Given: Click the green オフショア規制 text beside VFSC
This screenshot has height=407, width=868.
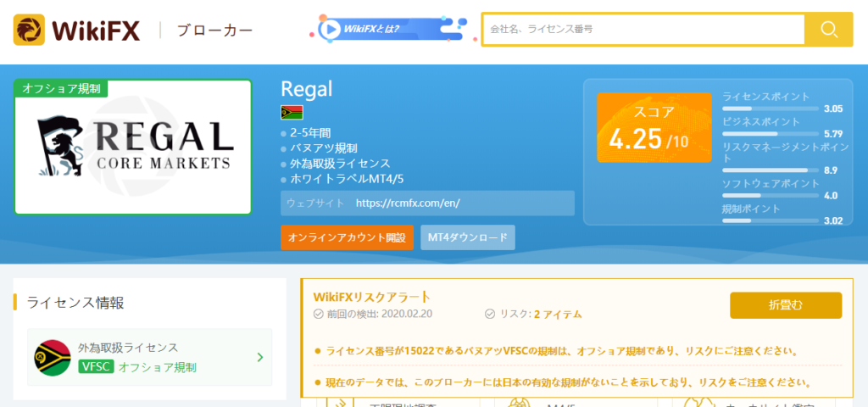Looking at the screenshot, I should click(x=157, y=366).
